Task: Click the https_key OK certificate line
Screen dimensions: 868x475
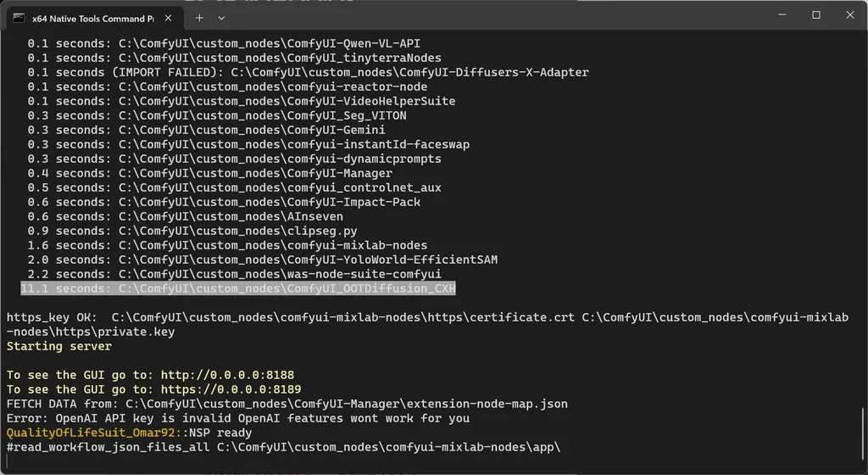Action: pos(427,324)
